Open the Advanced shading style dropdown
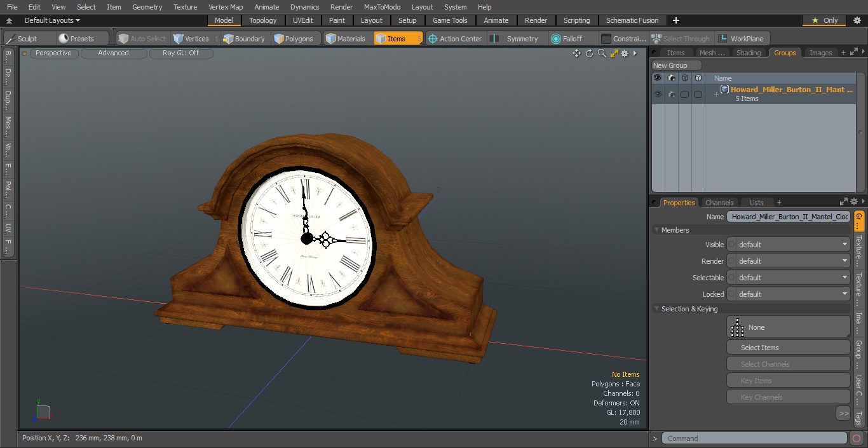This screenshot has height=448, width=868. click(x=114, y=53)
